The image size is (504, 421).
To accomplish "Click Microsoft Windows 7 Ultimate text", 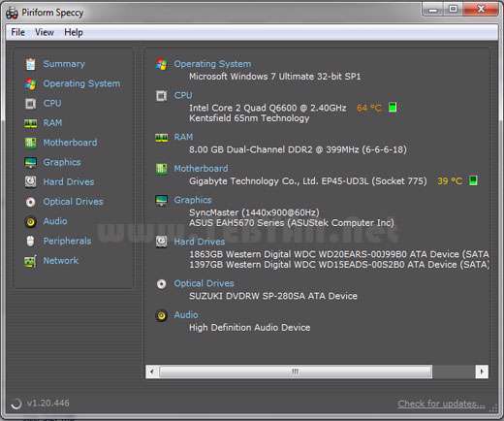I will pyautogui.click(x=274, y=77).
